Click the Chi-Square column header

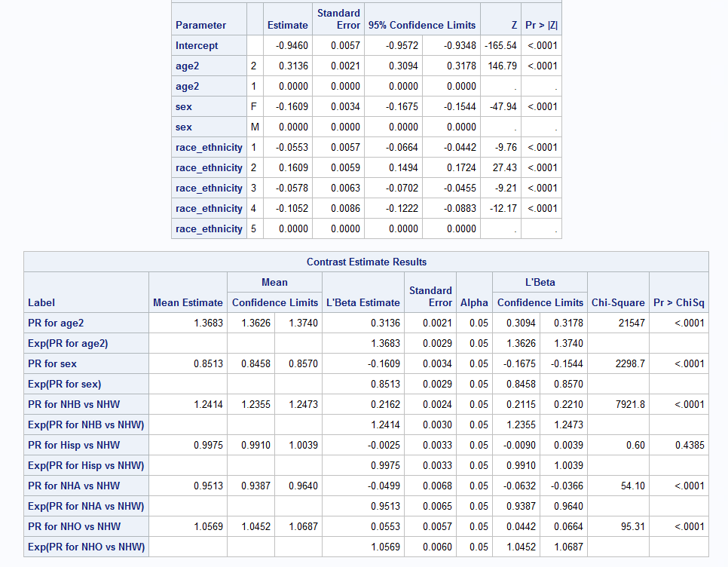pos(618,302)
